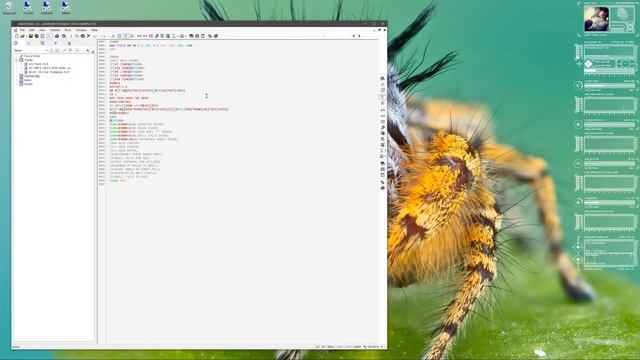This screenshot has height=360, width=640.
Task: Click the New file toolbar icon
Action: point(17,36)
